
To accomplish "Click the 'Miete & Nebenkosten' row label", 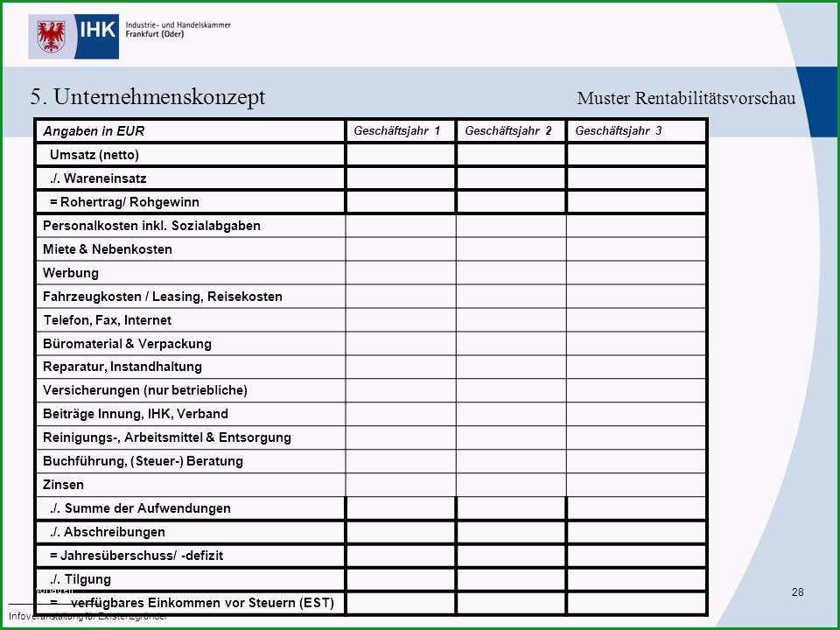I will point(108,249).
